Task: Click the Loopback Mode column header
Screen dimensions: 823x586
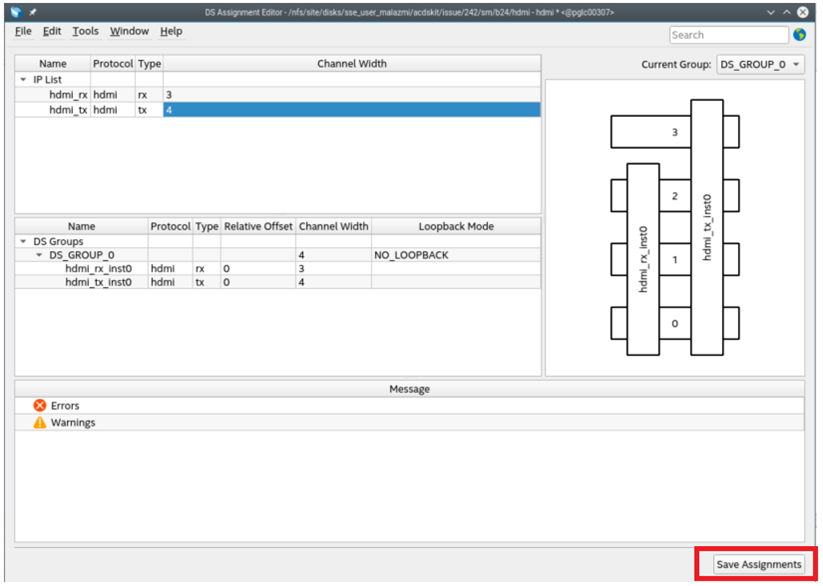Action: point(456,226)
